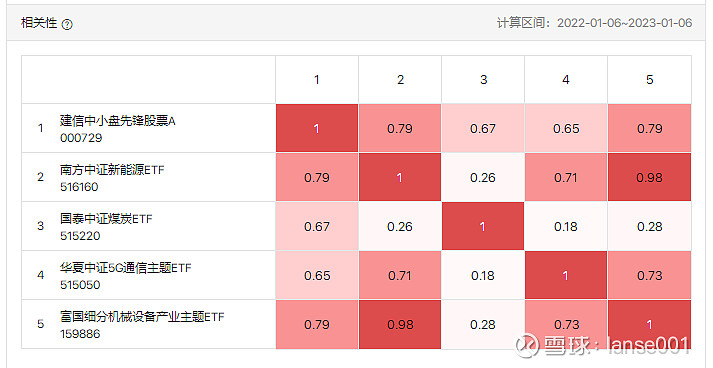Viewport: 713px width, 368px height.
Task: Click the 0.67 cell in row 3
Action: tap(316, 227)
